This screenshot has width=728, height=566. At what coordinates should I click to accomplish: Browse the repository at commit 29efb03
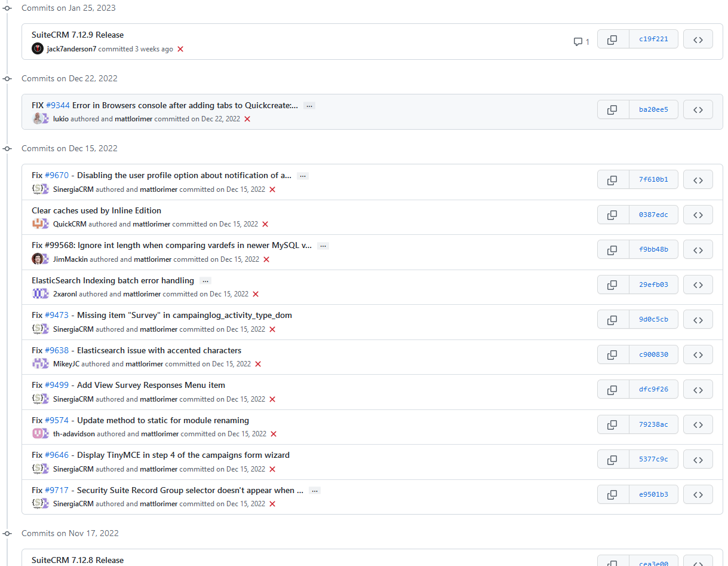[x=698, y=285]
